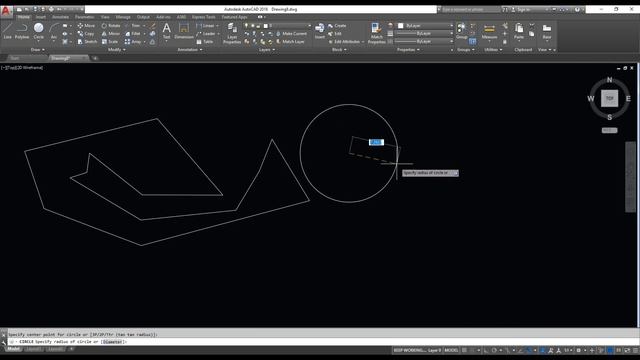Click the Trim tool

pyautogui.click(x=132, y=25)
